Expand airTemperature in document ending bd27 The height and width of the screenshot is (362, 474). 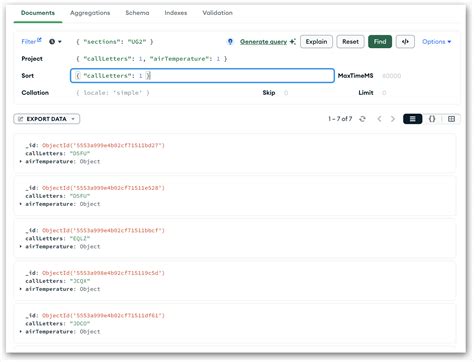coord(21,161)
